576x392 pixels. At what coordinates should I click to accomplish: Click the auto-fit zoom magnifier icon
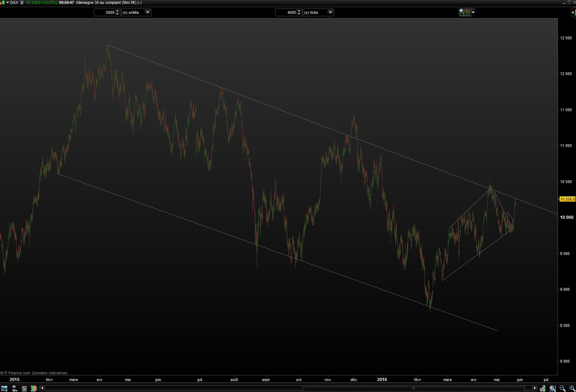[x=553, y=388]
